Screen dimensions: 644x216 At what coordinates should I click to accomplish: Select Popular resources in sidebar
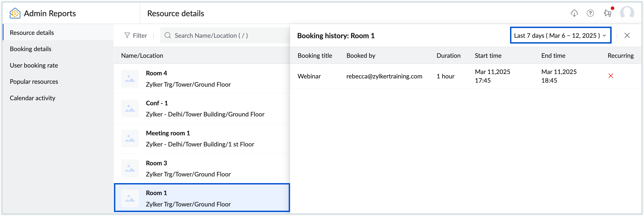34,82
